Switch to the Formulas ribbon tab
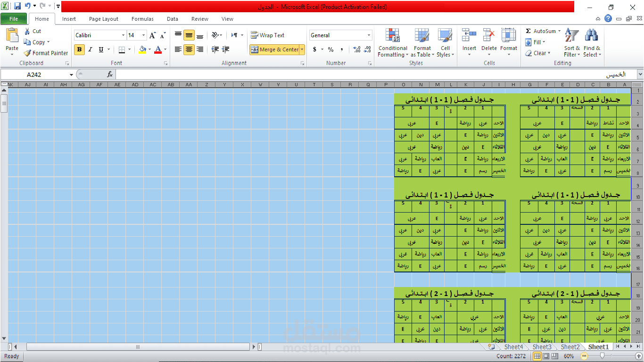 click(142, 19)
